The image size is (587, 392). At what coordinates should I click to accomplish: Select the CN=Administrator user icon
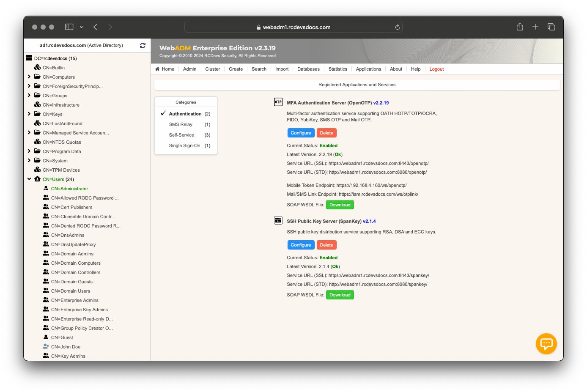(46, 188)
